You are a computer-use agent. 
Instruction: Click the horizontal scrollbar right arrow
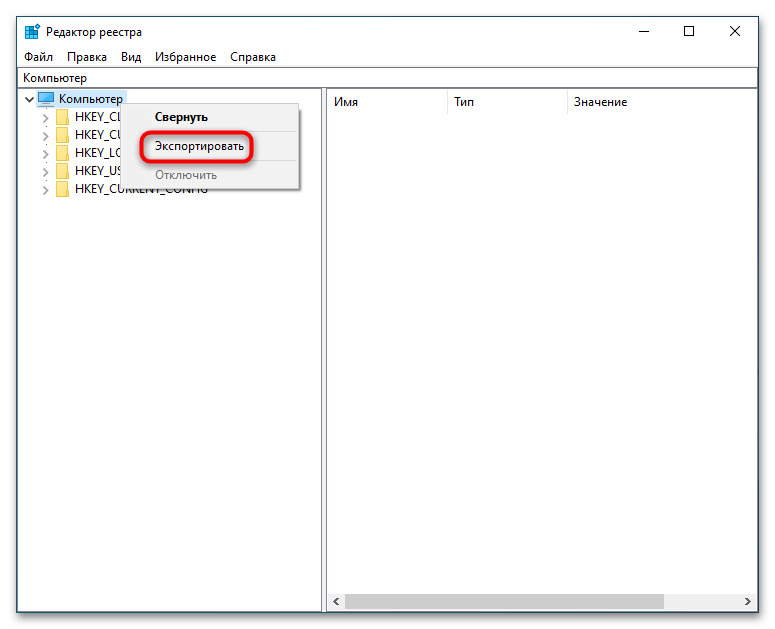coord(747,601)
